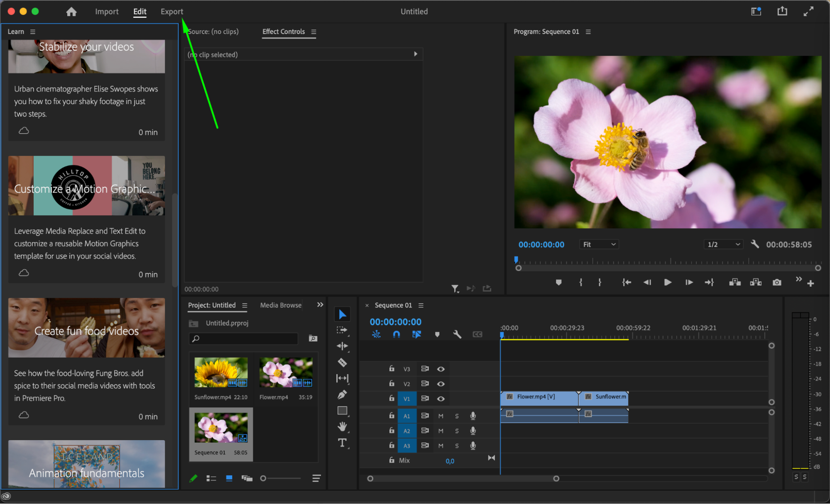Mute audio track A1
The height and width of the screenshot is (504, 830).
click(441, 416)
